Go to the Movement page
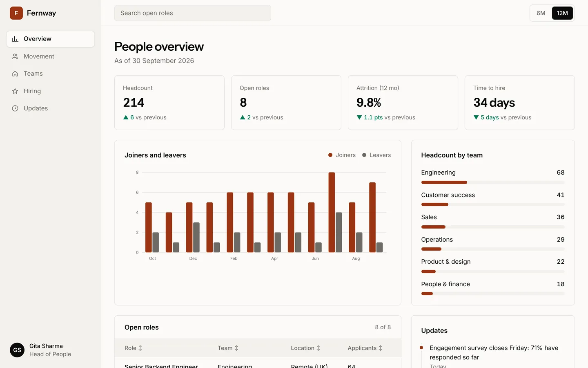The height and width of the screenshot is (368, 588). click(x=51, y=56)
